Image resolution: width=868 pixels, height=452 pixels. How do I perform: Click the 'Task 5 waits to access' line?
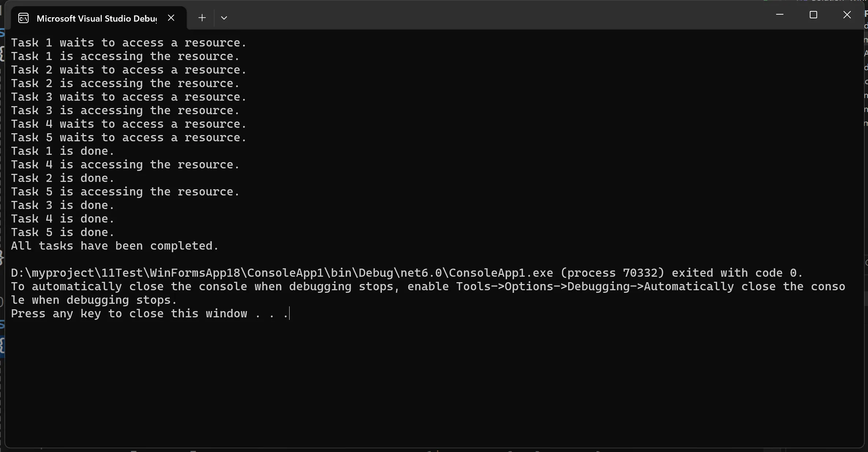pos(128,138)
